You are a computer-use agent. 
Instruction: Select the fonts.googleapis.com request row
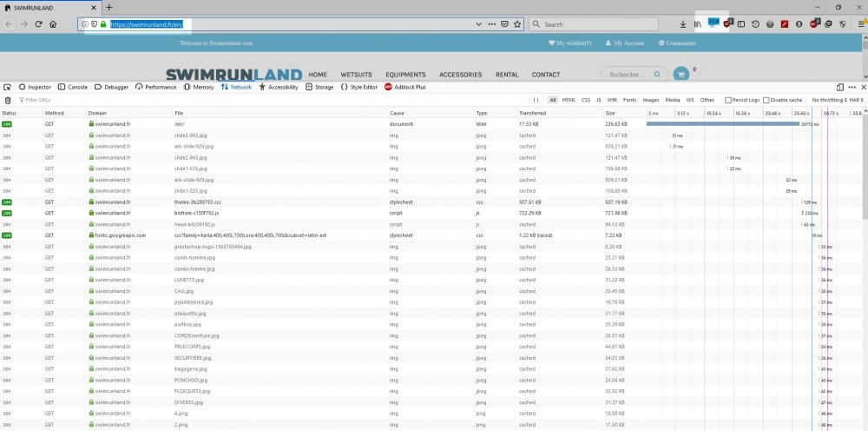tap(431, 235)
